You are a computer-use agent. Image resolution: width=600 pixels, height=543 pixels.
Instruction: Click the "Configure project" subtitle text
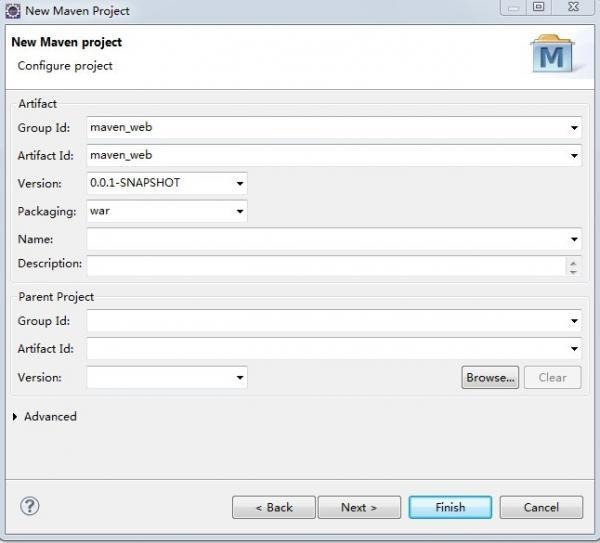point(65,66)
